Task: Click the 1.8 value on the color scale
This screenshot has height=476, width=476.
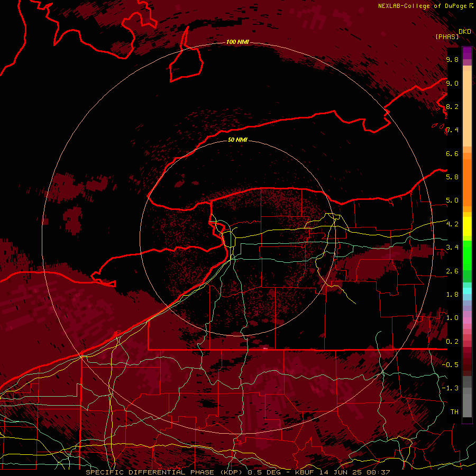Action: (452, 295)
